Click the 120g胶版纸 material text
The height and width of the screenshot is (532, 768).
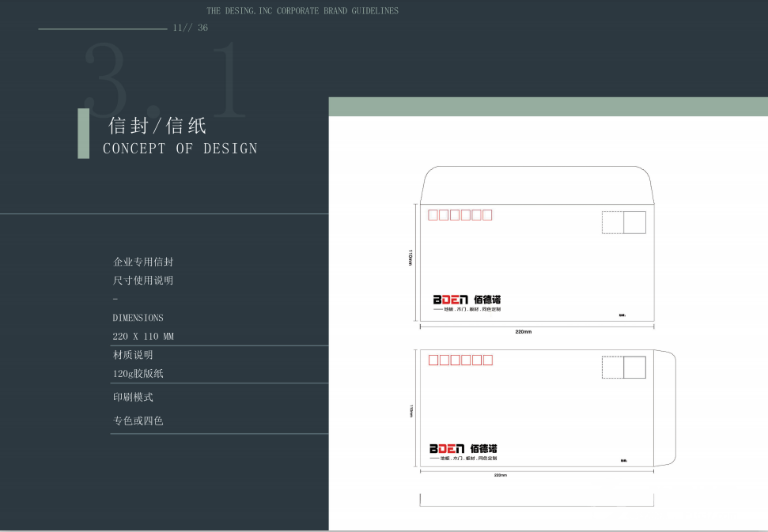click(x=138, y=374)
